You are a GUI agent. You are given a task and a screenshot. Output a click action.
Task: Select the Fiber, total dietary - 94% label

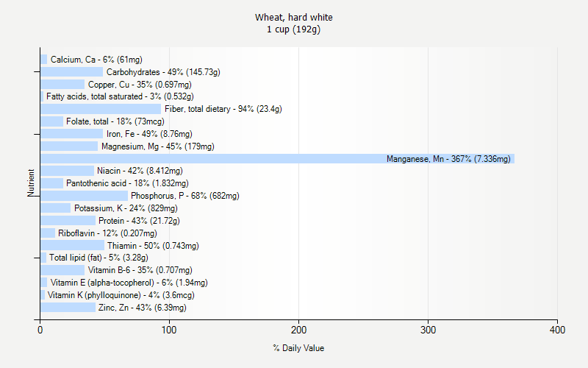tap(223, 109)
